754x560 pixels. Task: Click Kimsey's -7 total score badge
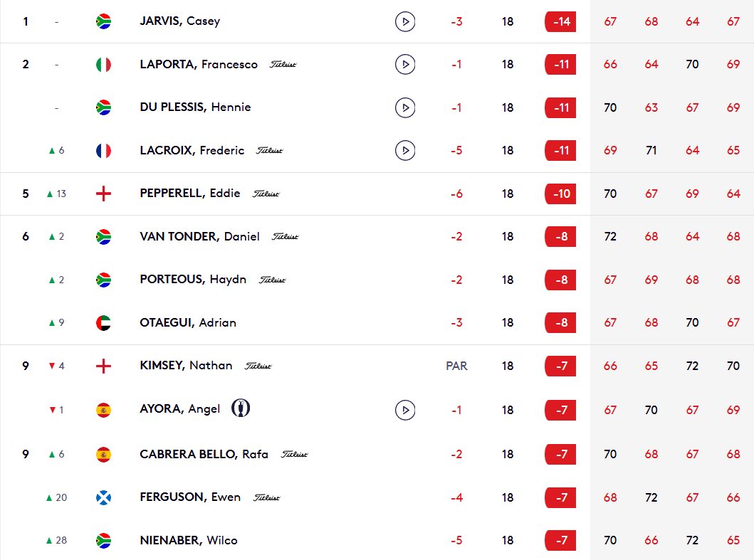point(560,366)
